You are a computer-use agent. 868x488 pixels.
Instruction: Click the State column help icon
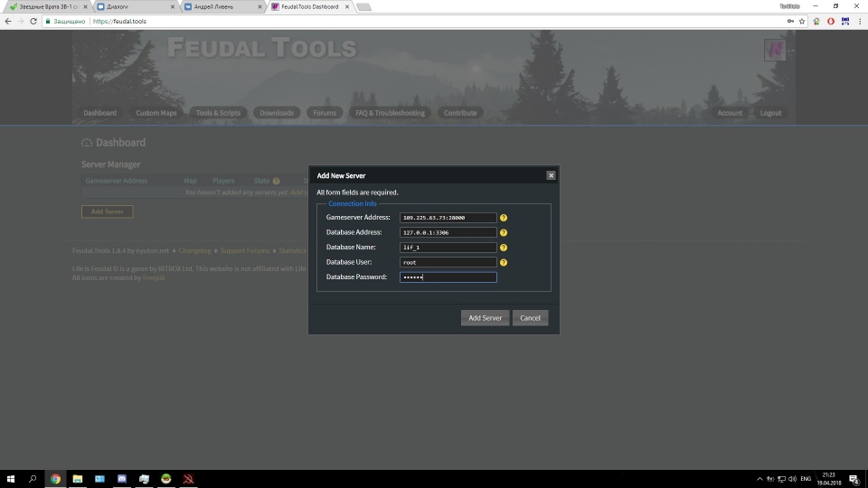(276, 181)
